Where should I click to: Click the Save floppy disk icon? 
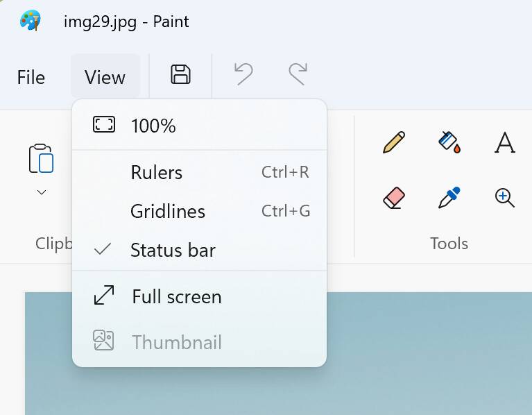180,75
